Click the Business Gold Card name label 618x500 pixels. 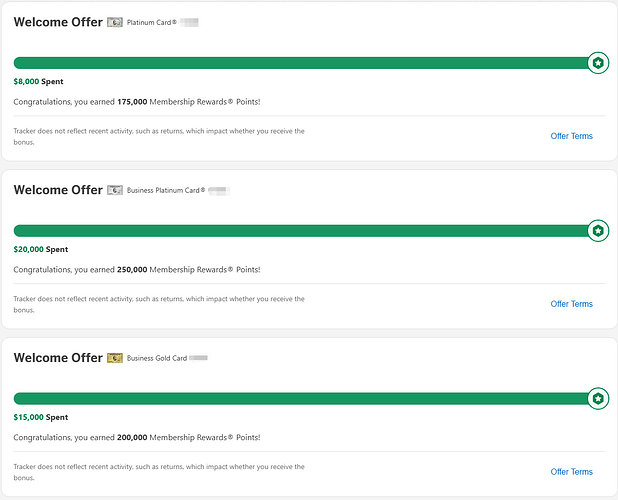[x=156, y=358]
